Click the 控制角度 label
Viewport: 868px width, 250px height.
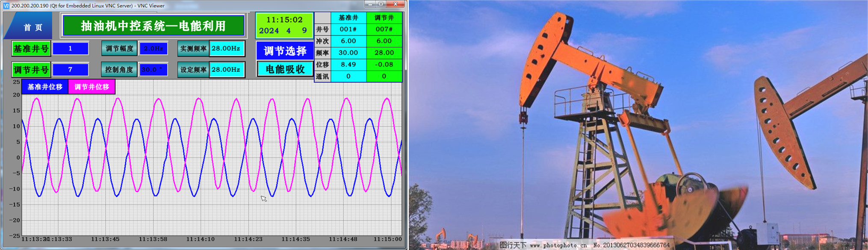pyautogui.click(x=119, y=69)
